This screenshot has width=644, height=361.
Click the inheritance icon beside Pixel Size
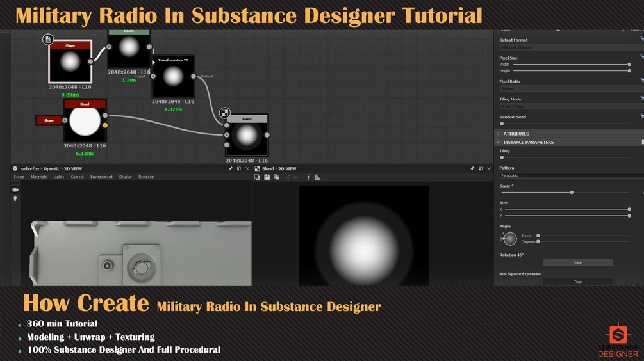pos(641,56)
